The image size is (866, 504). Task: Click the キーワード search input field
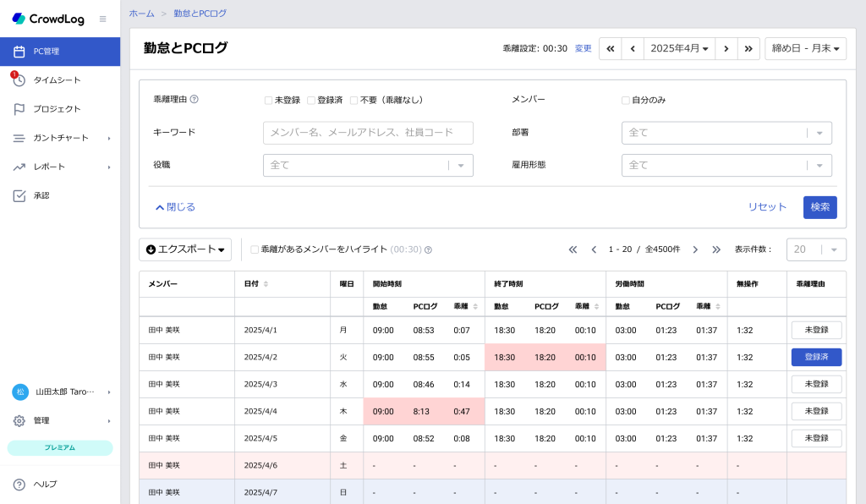click(x=368, y=133)
